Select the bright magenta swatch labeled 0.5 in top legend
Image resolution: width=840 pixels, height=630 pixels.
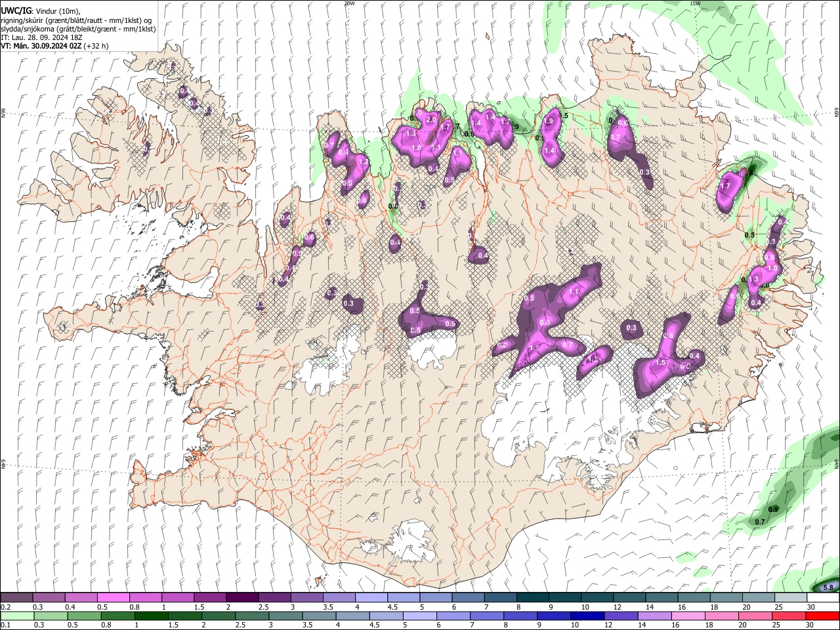114,598
